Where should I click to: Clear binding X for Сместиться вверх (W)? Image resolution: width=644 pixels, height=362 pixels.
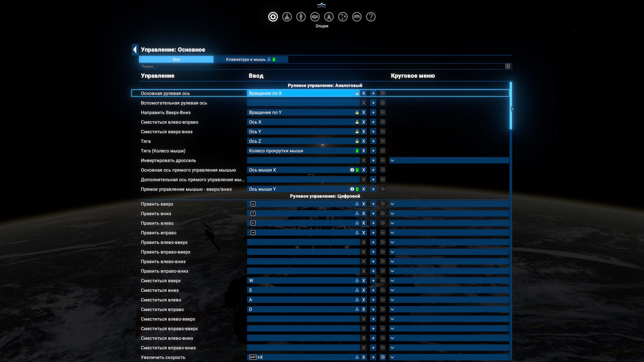click(x=364, y=281)
